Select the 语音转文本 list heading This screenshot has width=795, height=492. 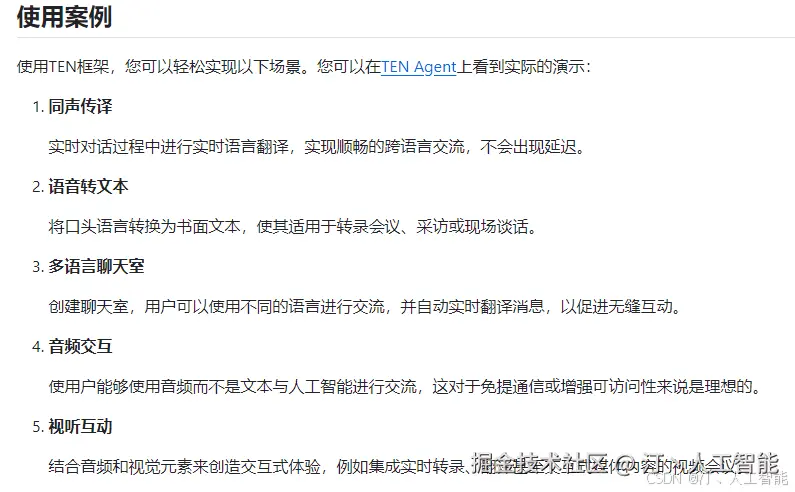click(88, 187)
